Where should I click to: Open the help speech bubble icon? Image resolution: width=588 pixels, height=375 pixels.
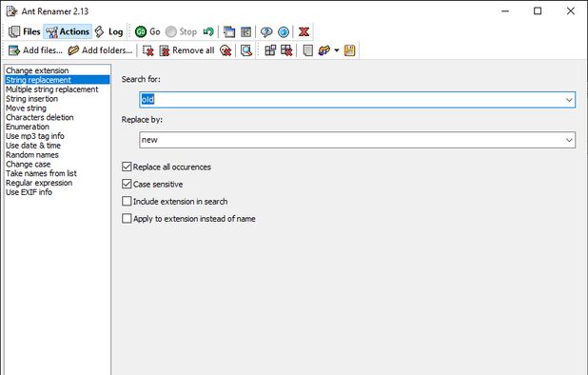266,31
